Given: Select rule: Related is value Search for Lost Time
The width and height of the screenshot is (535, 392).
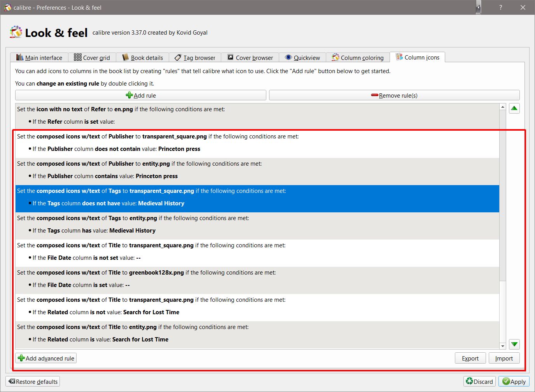Looking at the screenshot, I should pos(257,335).
